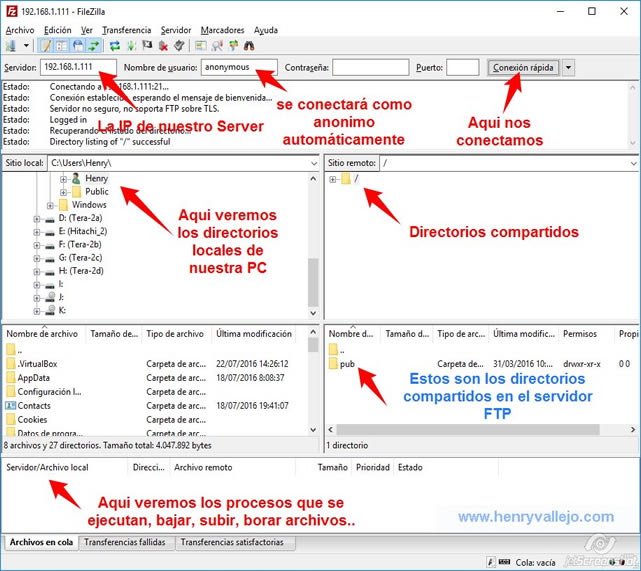
Task: Select the remote pub folder icon
Action: pyautogui.click(x=333, y=363)
